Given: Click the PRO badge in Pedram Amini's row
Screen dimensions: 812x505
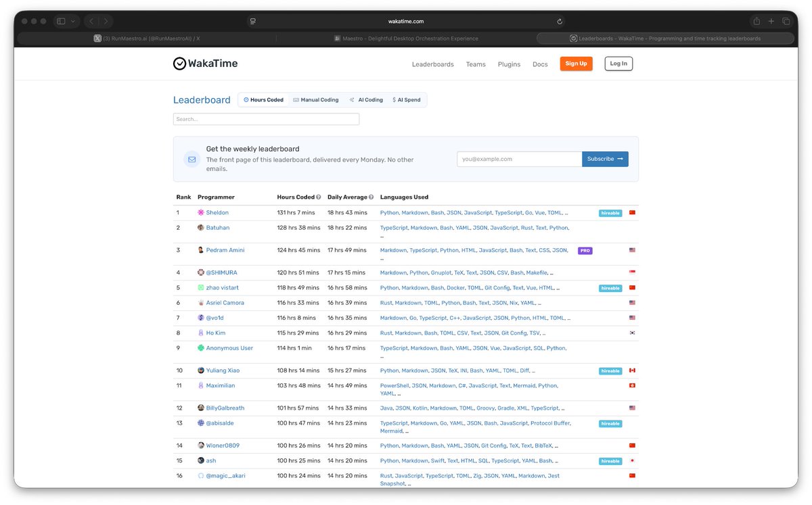Looking at the screenshot, I should tap(585, 251).
